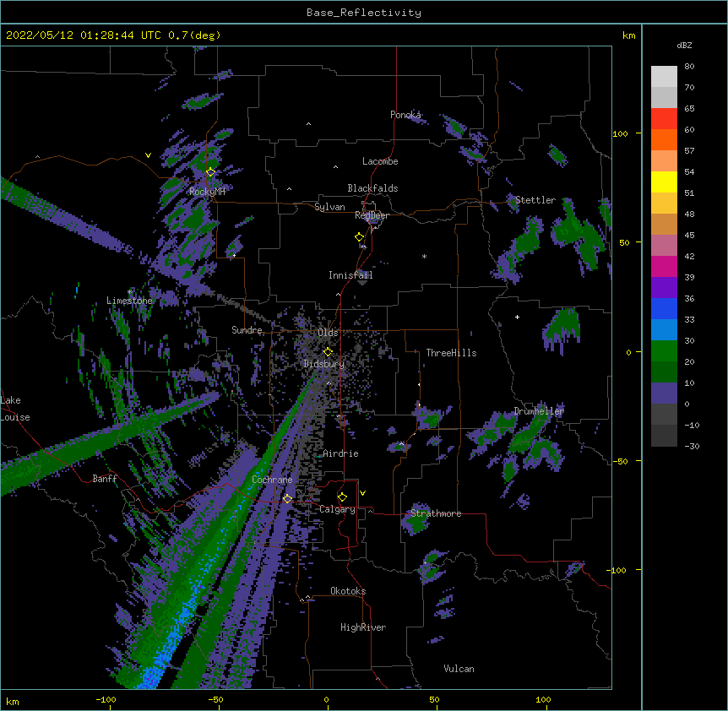Click the Ponoka town label

(405, 115)
